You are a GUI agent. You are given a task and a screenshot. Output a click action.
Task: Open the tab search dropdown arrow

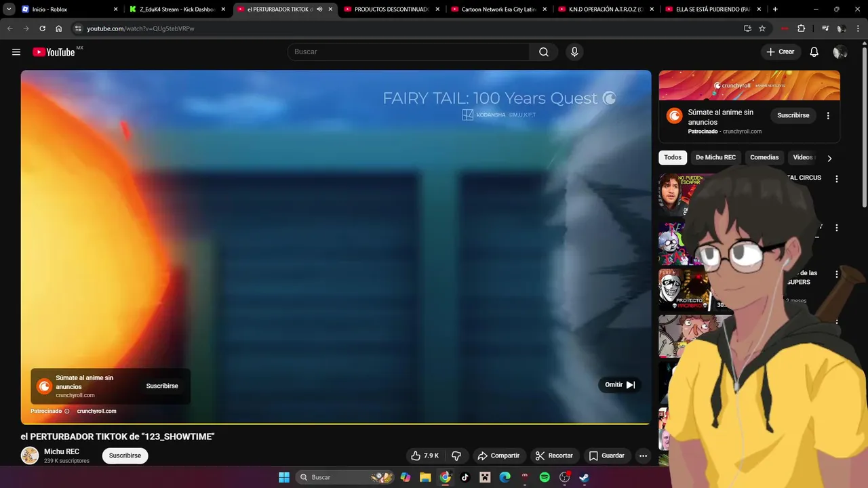click(9, 9)
